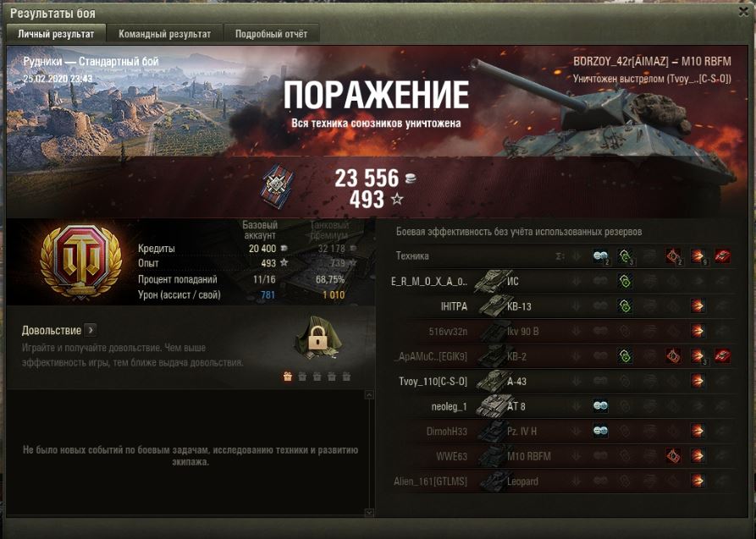
Task: Click the battle medal ribbon icon
Action: click(277, 185)
